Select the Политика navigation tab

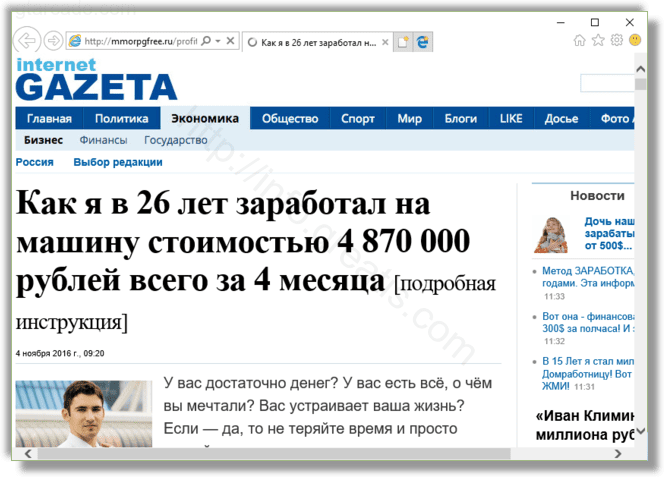[x=122, y=119]
